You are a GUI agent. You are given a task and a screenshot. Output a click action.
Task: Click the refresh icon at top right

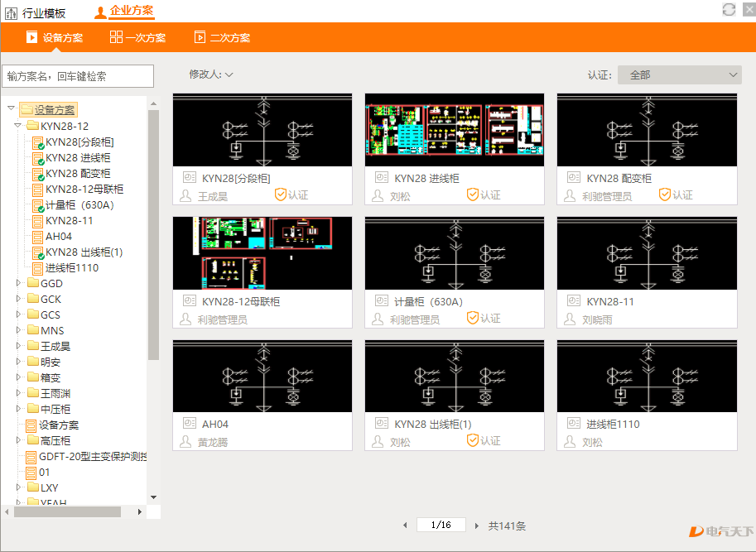(729, 10)
